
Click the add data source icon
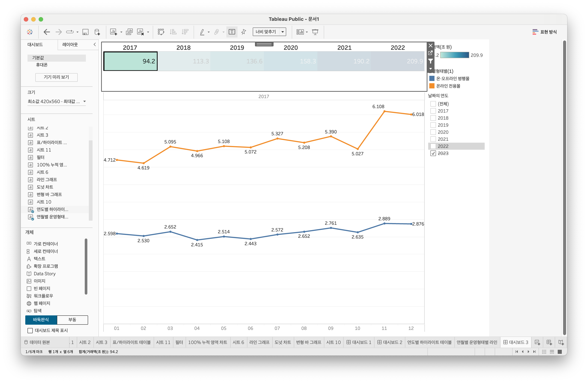coord(97,32)
